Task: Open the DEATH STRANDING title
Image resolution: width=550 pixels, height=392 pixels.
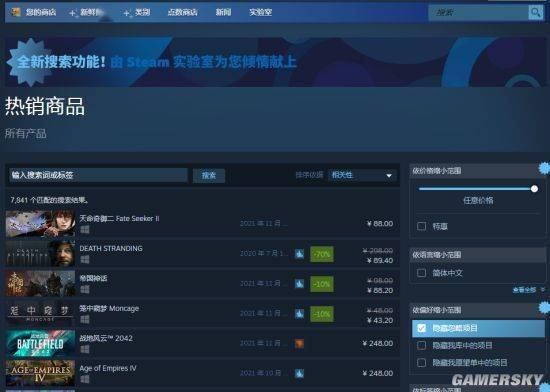Action: click(x=111, y=248)
